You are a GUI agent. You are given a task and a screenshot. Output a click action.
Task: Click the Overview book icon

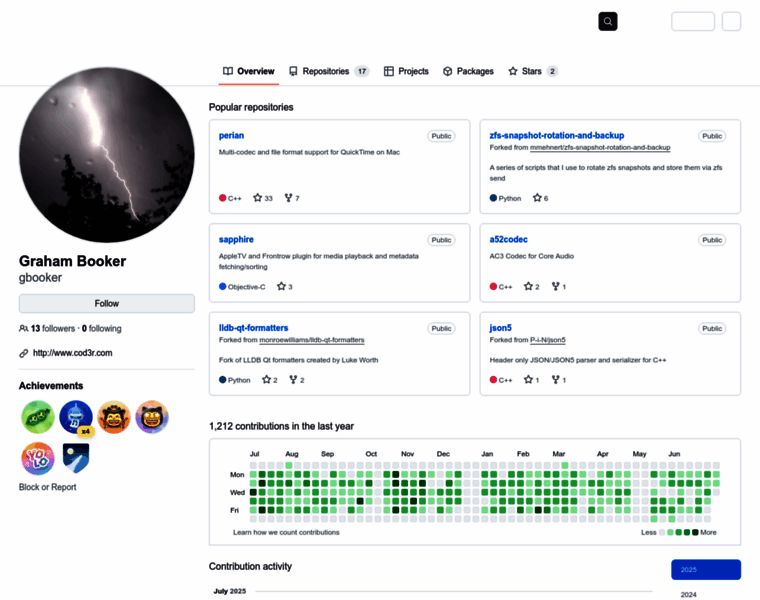(228, 71)
